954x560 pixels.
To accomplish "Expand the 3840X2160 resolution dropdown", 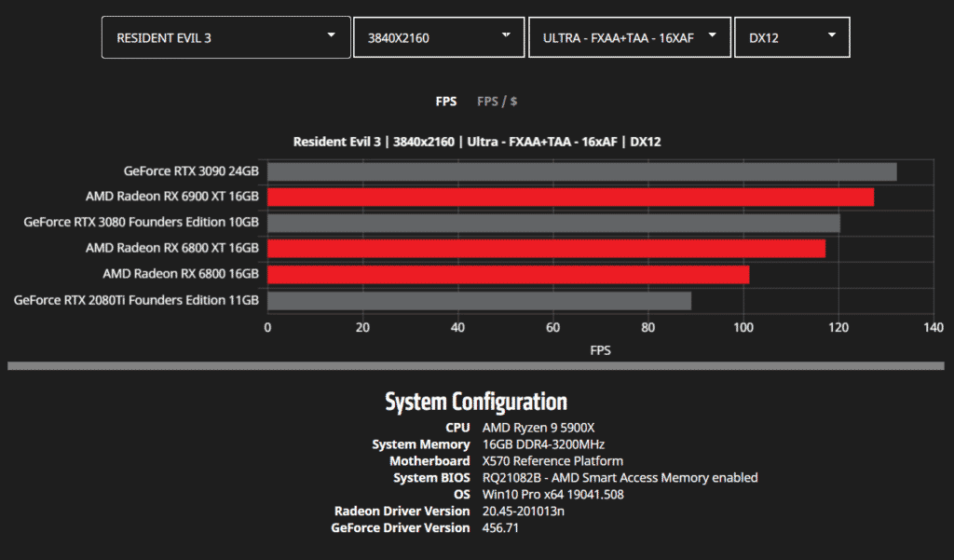I will click(438, 37).
